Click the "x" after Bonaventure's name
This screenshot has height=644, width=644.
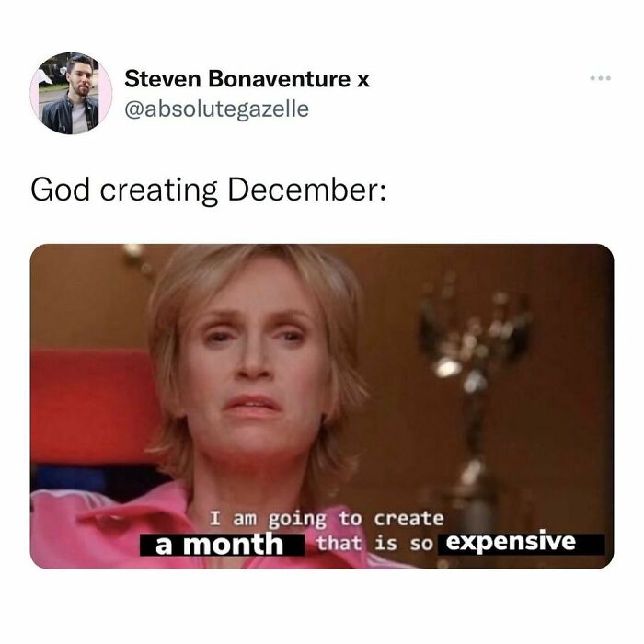click(362, 80)
